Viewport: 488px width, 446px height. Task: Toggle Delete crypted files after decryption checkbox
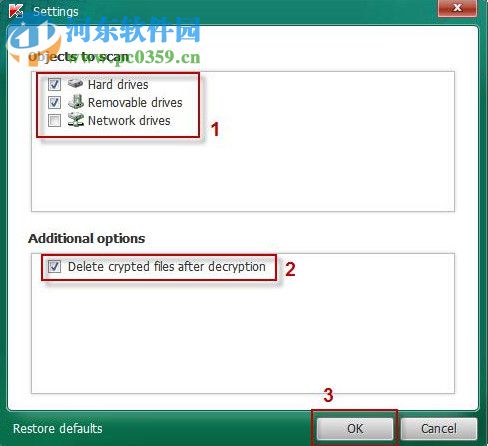tap(54, 266)
